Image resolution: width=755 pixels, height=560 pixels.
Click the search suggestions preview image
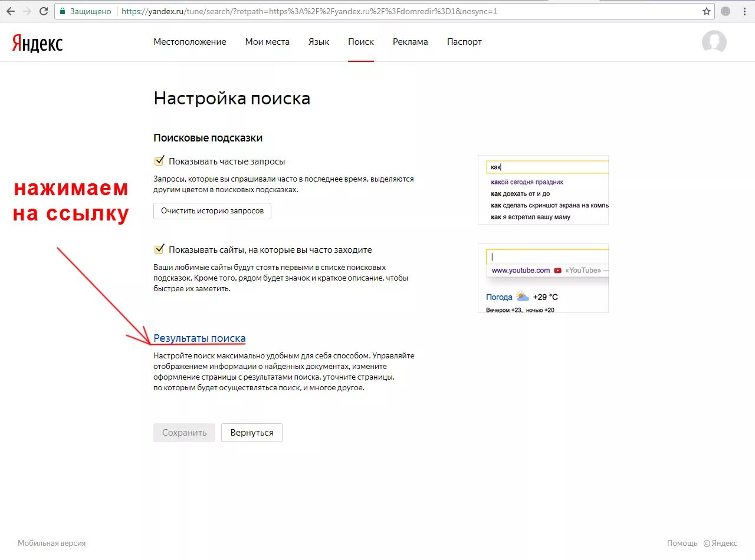[x=543, y=190]
